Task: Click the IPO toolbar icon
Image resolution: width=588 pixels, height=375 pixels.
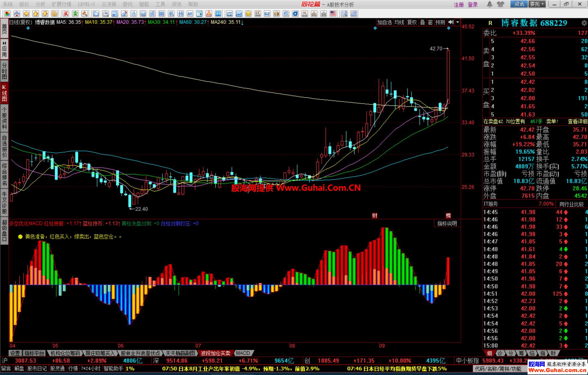Action: [218, 14]
